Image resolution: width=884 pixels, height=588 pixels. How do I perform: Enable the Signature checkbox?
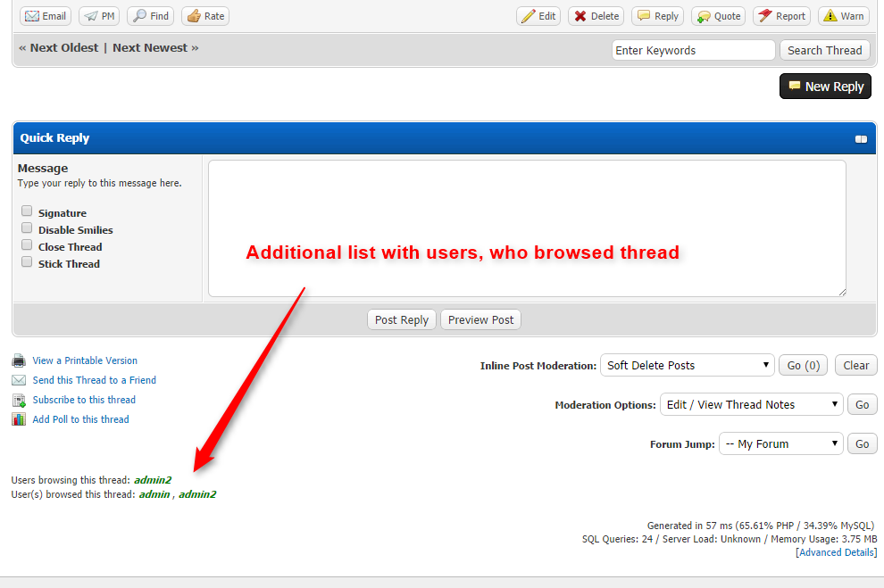(x=27, y=211)
